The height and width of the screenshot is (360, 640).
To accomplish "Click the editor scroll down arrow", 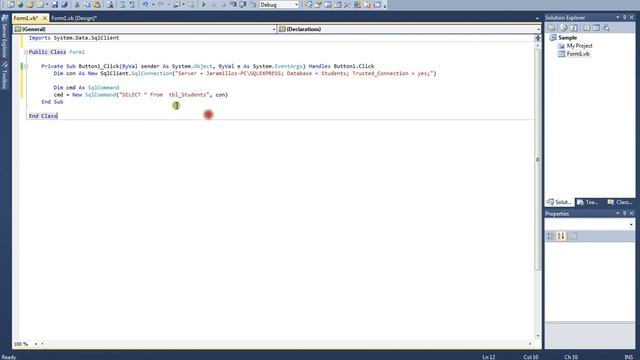I will [538, 336].
